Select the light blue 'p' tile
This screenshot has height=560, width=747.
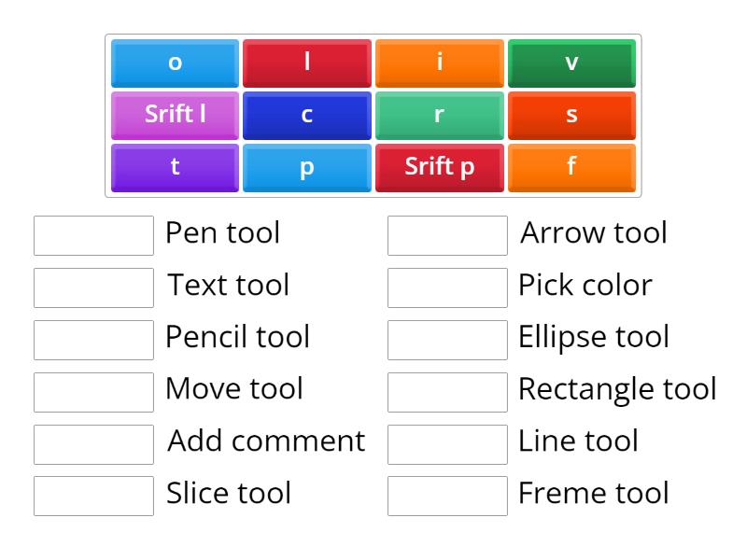click(306, 167)
